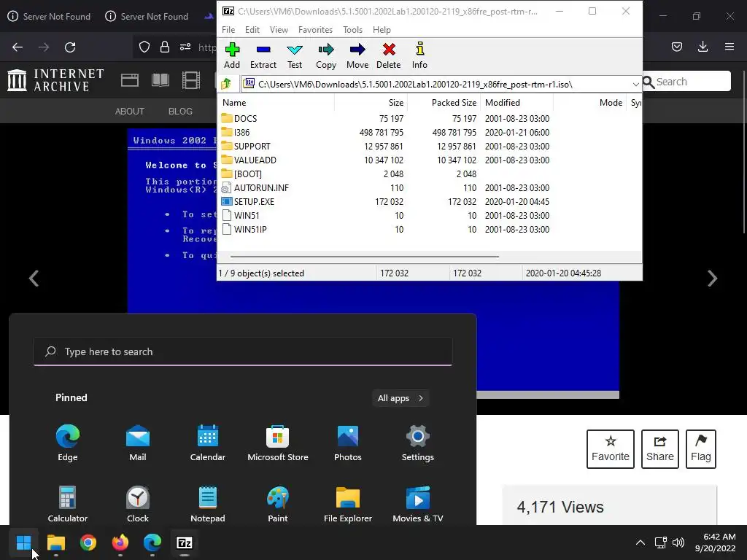Viewport: 747px width, 560px height.
Task: Open the View menu in 7-Zip
Action: click(x=279, y=29)
